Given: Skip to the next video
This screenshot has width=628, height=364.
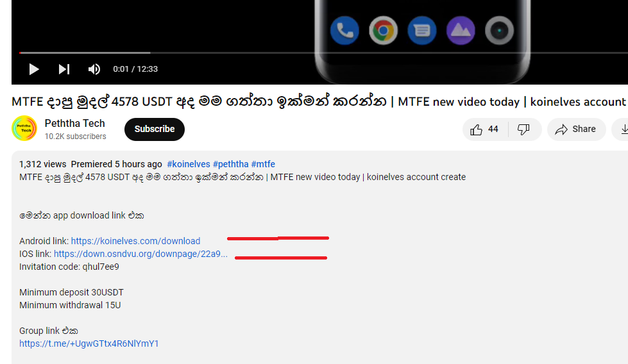Looking at the screenshot, I should pyautogui.click(x=64, y=69).
